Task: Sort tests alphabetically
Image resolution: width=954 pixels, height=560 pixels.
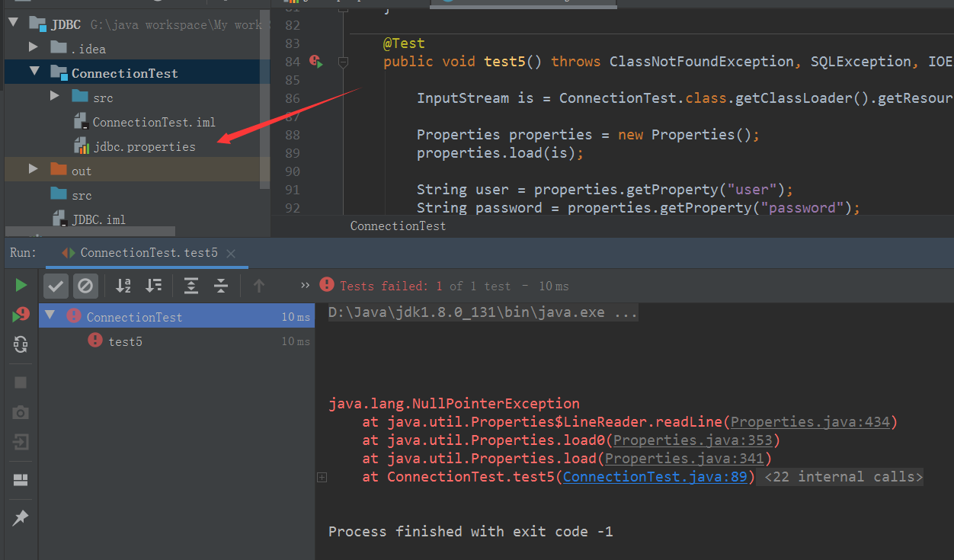Action: pyautogui.click(x=123, y=286)
